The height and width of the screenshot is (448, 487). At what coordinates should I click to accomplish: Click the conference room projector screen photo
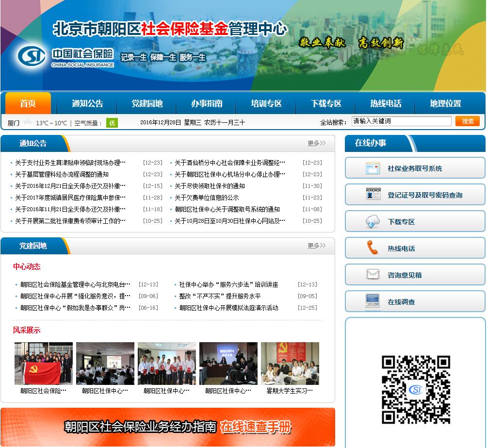(x=228, y=364)
